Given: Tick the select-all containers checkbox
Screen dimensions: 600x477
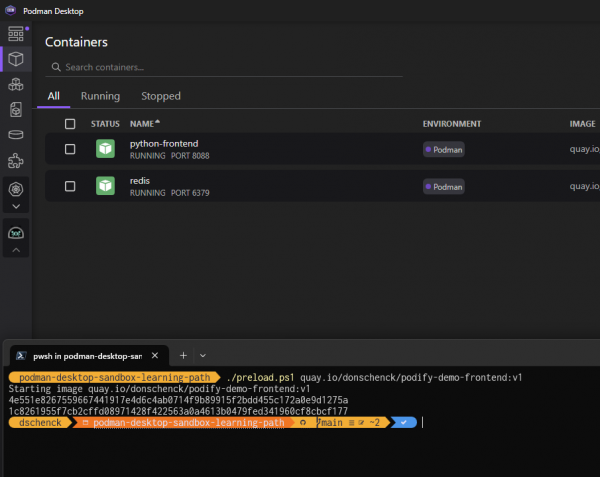Looking at the screenshot, I should (x=70, y=124).
